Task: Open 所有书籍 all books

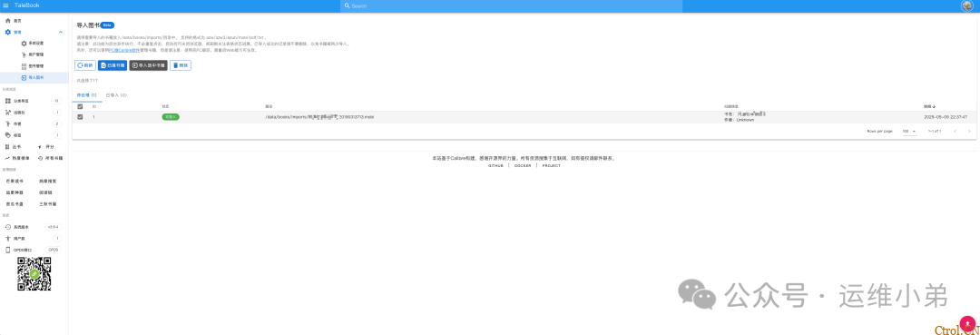Action: (x=50, y=158)
